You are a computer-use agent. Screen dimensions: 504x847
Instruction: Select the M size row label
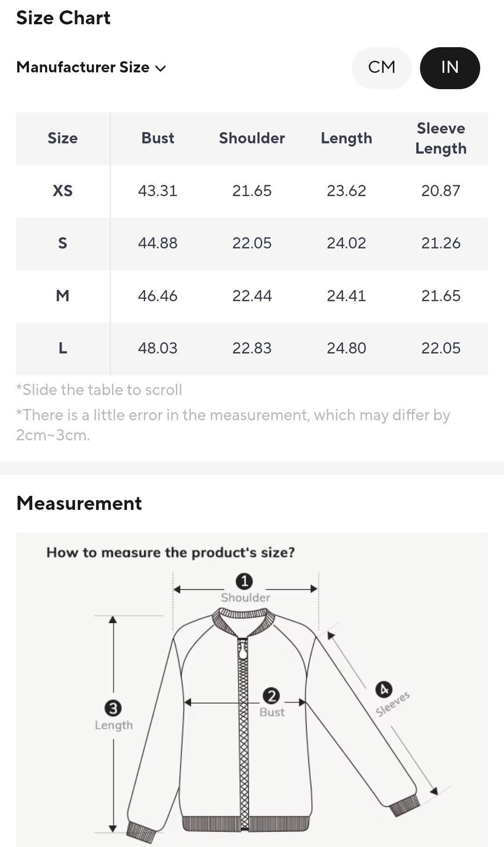63,296
